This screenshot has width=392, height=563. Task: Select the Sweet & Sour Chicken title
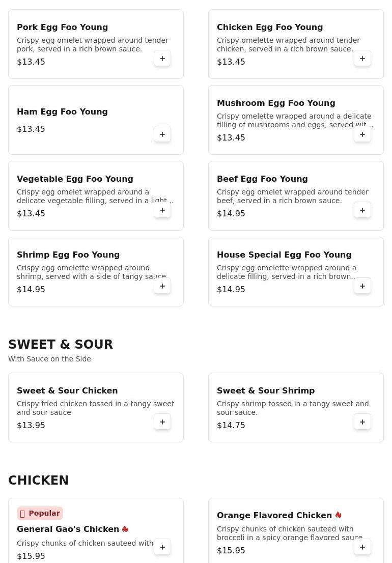[67, 391]
